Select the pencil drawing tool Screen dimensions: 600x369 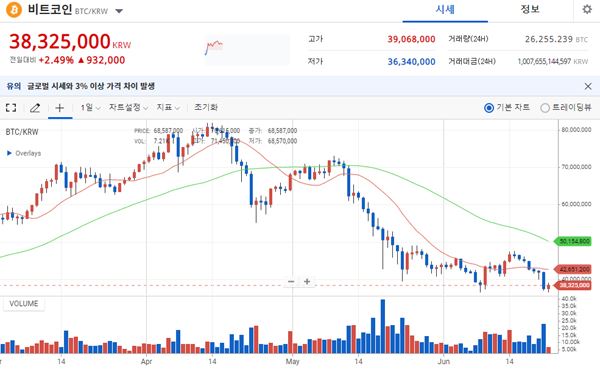point(35,108)
